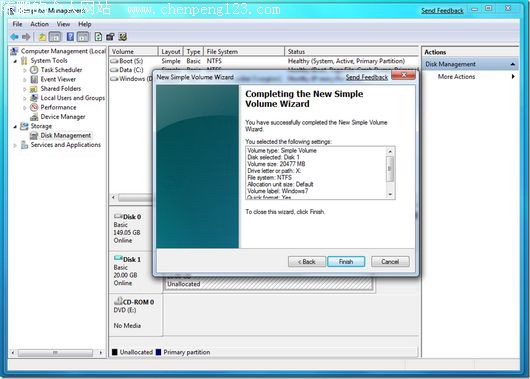Click the Forward arrow toolbar icon
This screenshot has height=379, width=530.
click(26, 37)
